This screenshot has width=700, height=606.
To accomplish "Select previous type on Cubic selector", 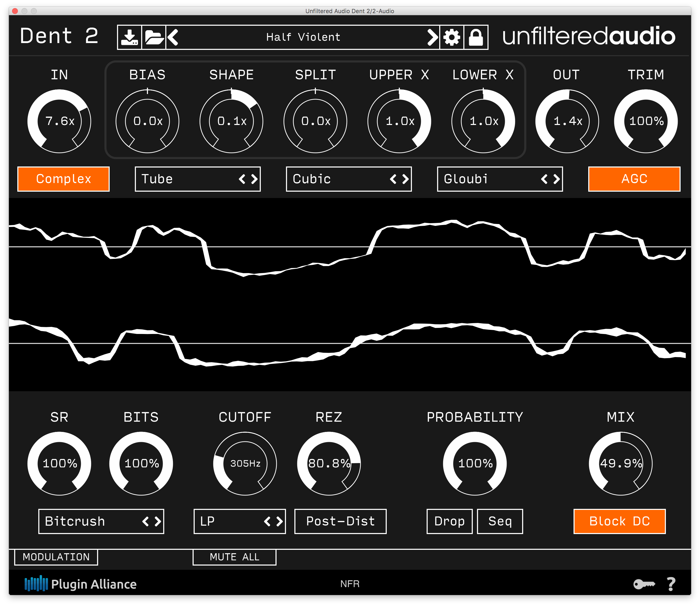I will pyautogui.click(x=393, y=179).
